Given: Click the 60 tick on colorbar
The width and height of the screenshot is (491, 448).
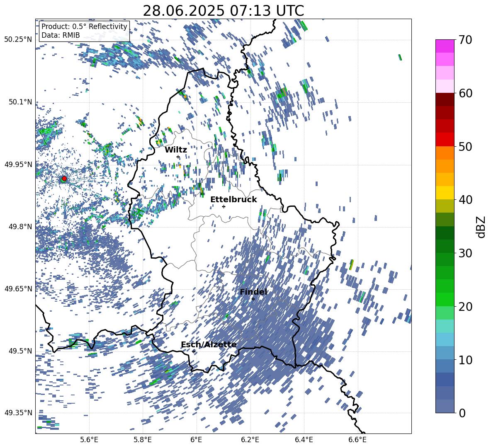Looking at the screenshot, I should coord(465,93).
